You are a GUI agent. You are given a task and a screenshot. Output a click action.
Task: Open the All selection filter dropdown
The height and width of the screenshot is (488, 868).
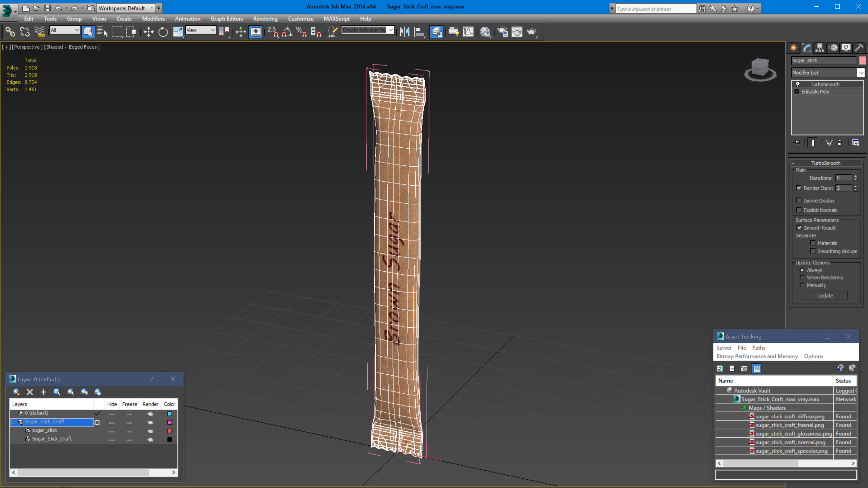point(65,30)
